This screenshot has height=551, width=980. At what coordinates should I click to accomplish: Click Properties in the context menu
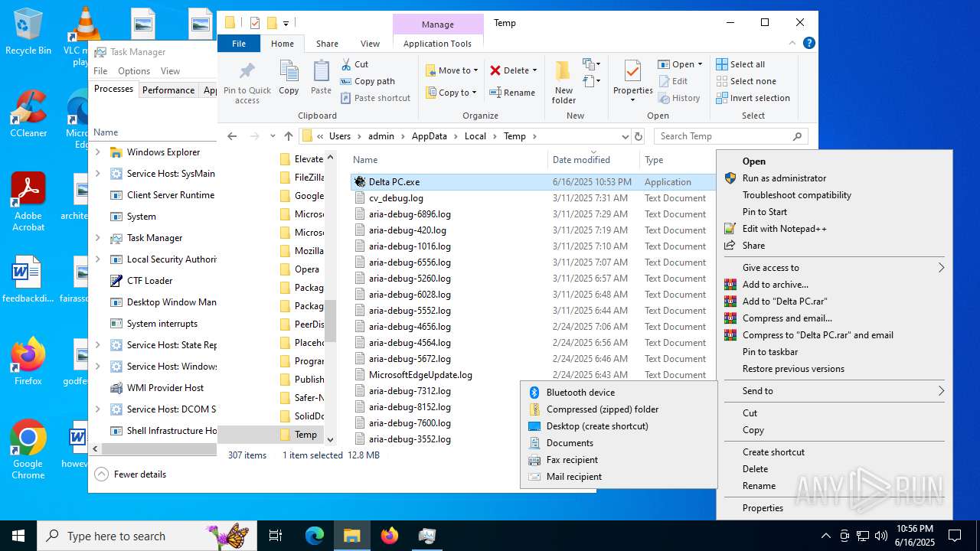[x=835, y=508]
